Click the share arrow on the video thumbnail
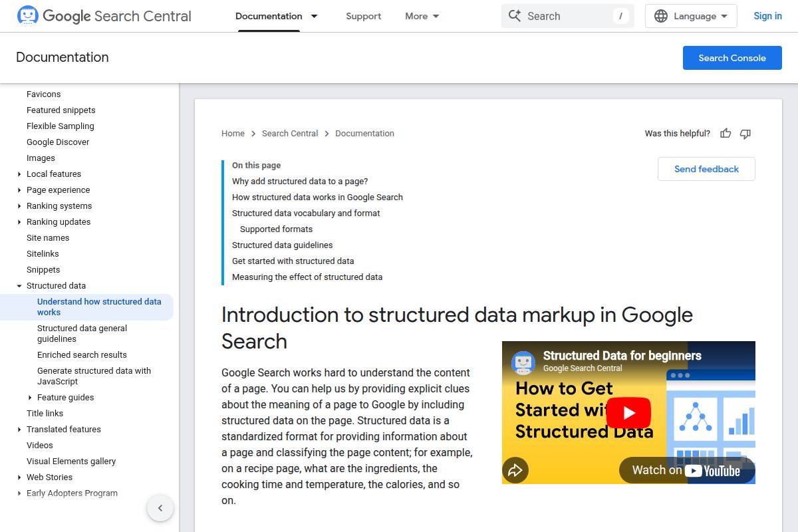The image size is (798, 532). click(515, 470)
